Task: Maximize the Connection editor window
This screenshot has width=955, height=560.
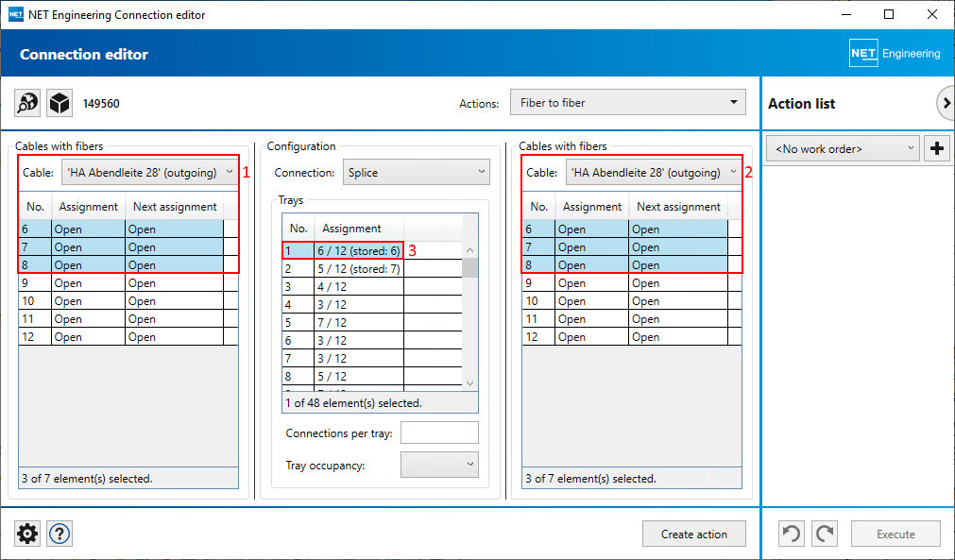Action: 889,14
